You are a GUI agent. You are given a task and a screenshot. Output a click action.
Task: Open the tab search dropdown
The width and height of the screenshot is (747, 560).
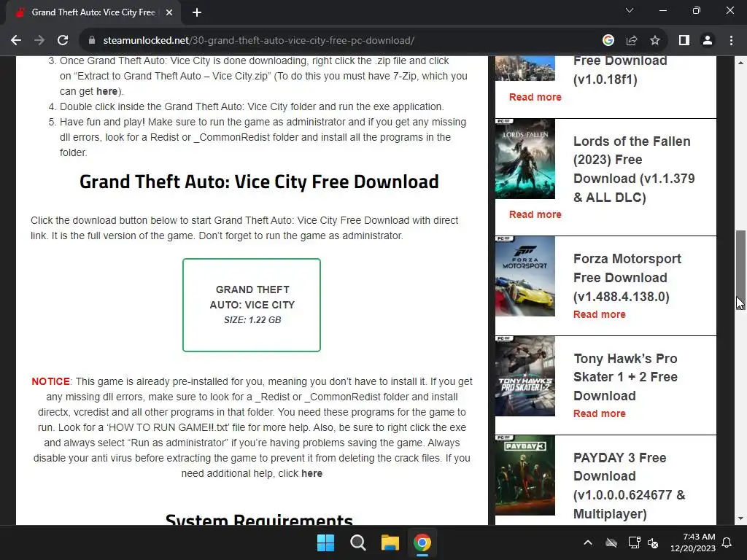pos(630,10)
